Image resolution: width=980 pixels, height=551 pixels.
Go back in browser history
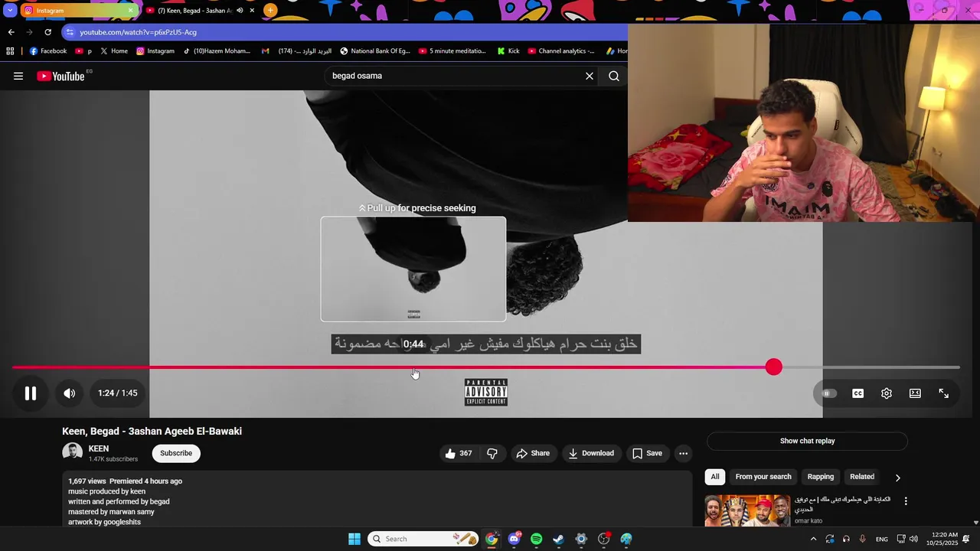(x=11, y=32)
